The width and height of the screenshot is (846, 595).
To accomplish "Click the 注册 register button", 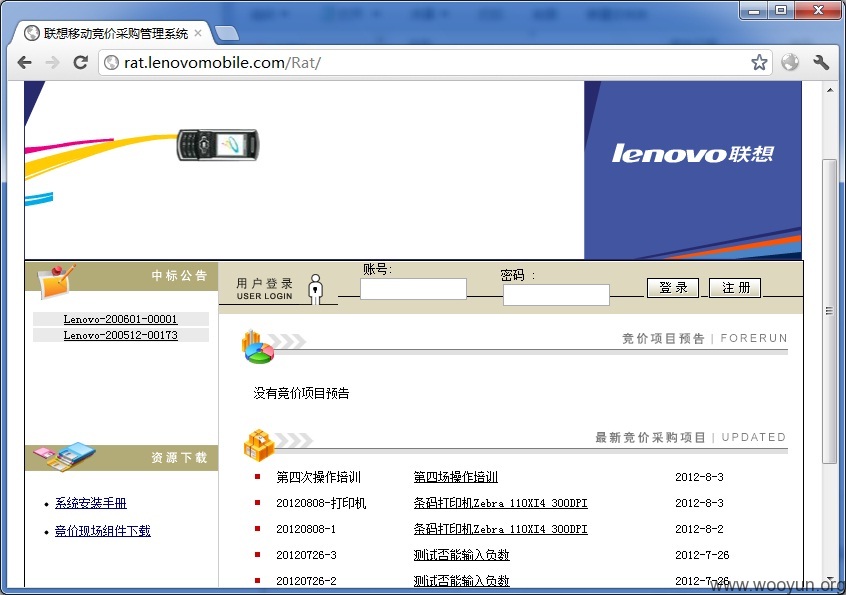I will pos(735,288).
